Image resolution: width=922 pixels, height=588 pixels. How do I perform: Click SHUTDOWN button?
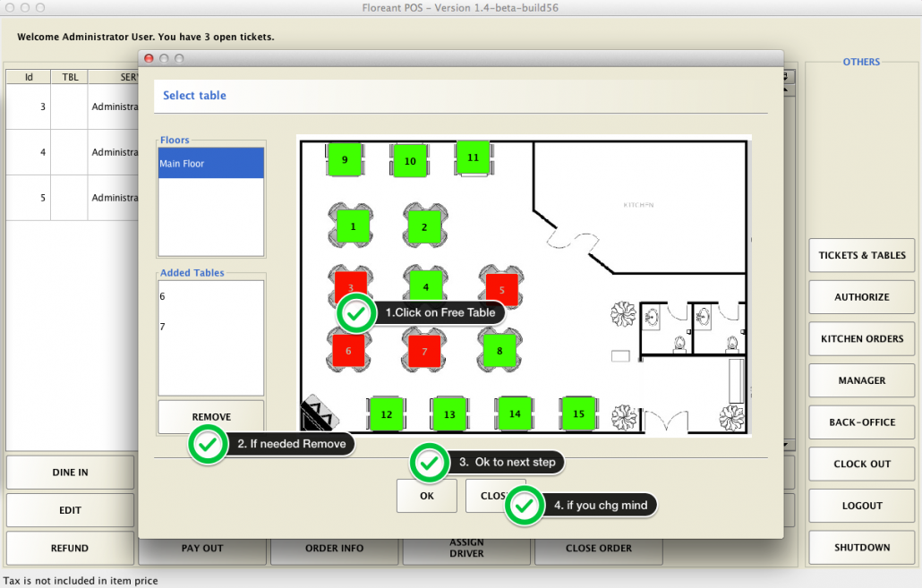(862, 548)
